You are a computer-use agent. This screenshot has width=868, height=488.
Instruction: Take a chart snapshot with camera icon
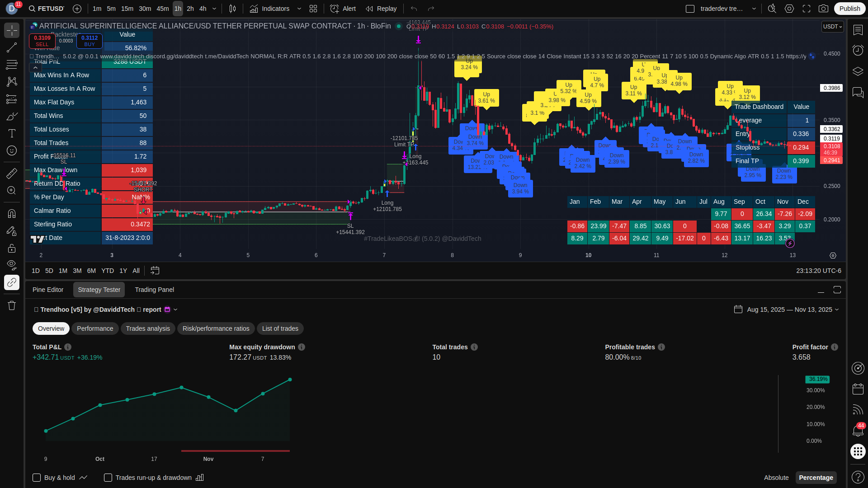824,9
